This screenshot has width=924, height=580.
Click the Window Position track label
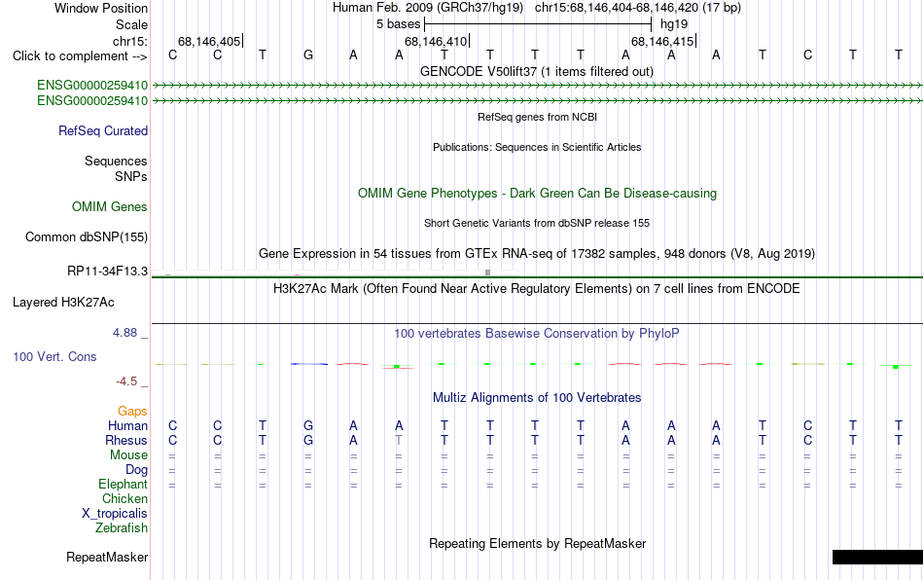pos(101,8)
